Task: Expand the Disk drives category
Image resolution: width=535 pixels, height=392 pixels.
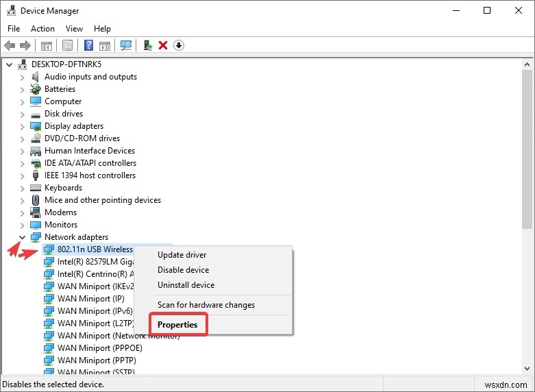Action: coord(22,114)
